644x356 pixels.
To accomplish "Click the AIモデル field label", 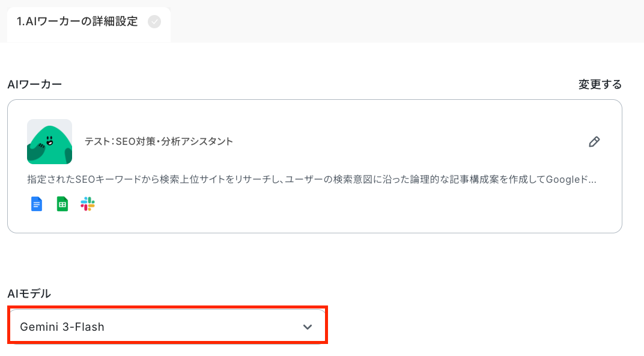I will click(29, 293).
